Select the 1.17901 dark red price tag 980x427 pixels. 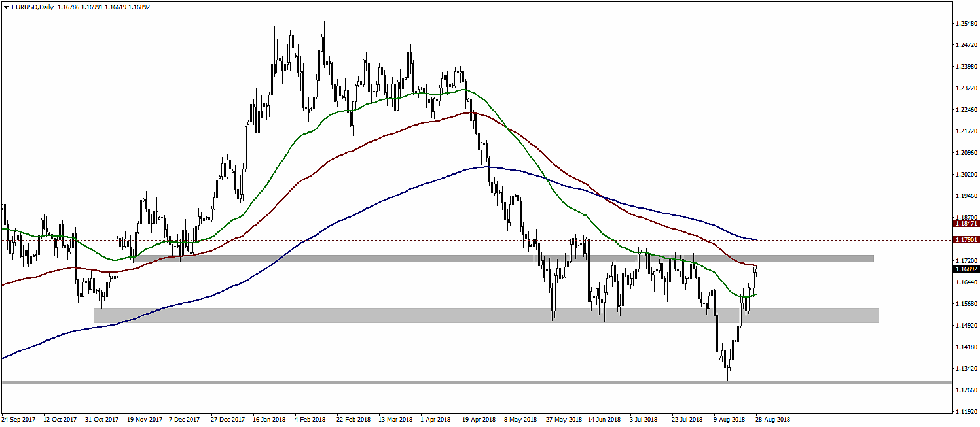966,240
